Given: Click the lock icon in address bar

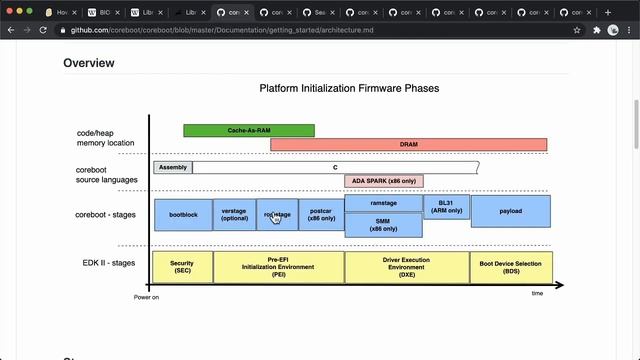Looking at the screenshot, I should point(62,30).
